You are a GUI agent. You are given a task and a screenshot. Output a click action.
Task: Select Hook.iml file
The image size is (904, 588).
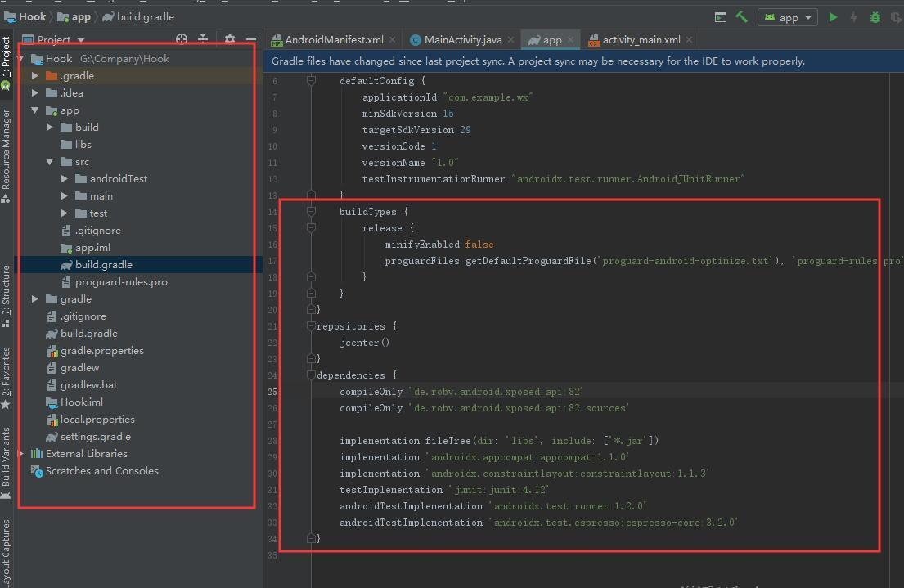click(74, 402)
